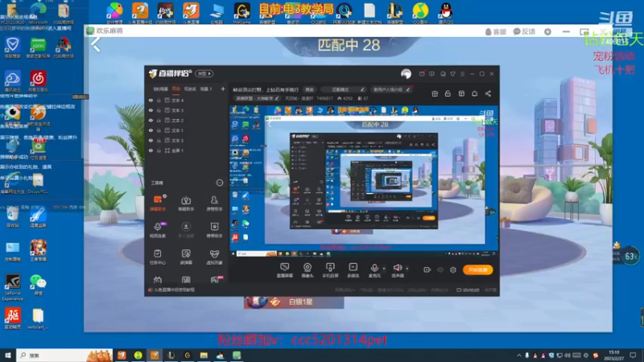
Task: Click the modify title button
Action: tap(309, 89)
